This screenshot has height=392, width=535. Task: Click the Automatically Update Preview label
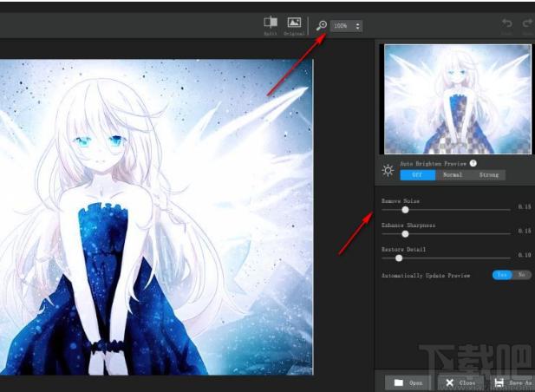(x=426, y=275)
